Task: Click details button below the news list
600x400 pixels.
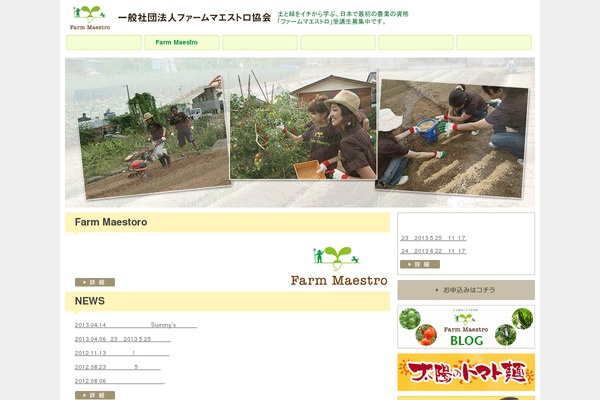Action: (95, 395)
